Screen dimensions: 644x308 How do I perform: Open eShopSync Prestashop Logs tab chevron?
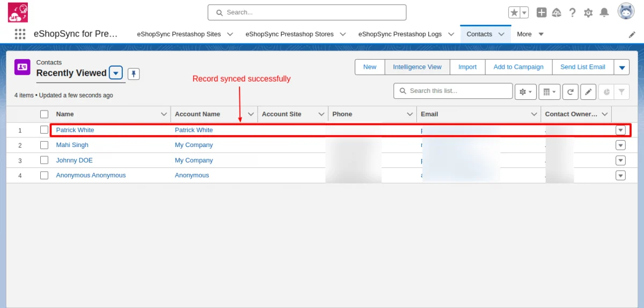451,34
